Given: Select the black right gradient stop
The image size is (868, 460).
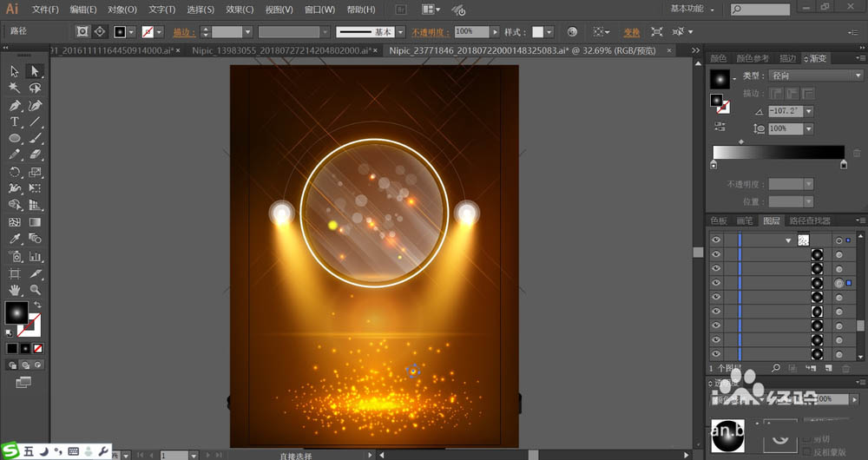Looking at the screenshot, I should (844, 164).
